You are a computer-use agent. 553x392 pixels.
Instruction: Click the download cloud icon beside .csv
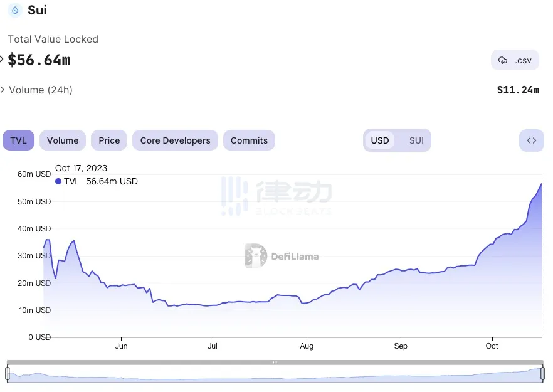coord(503,60)
